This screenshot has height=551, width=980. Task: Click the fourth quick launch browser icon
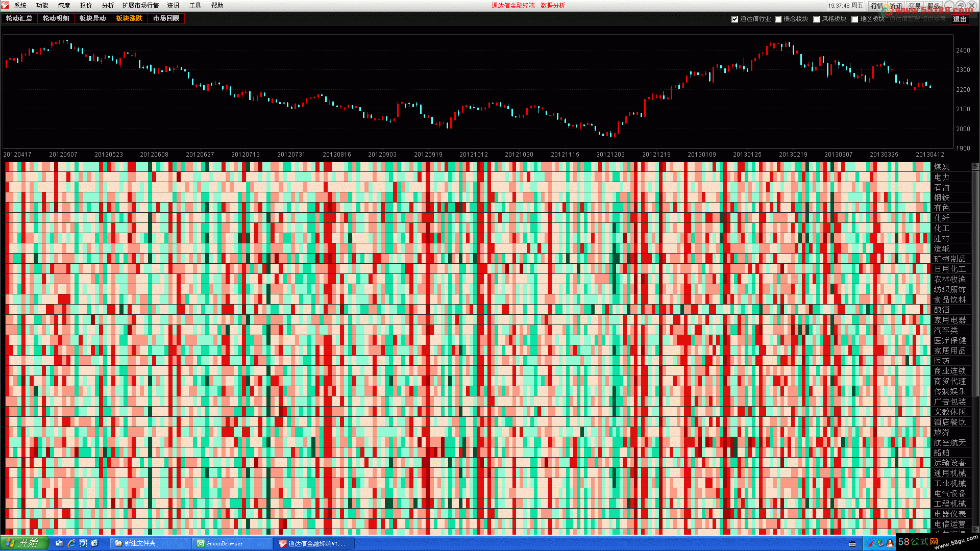tap(94, 543)
